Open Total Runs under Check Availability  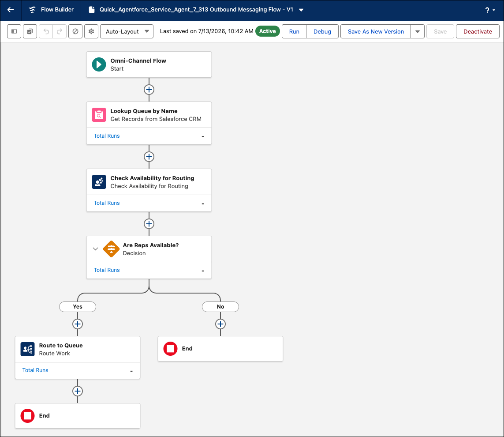click(x=107, y=203)
